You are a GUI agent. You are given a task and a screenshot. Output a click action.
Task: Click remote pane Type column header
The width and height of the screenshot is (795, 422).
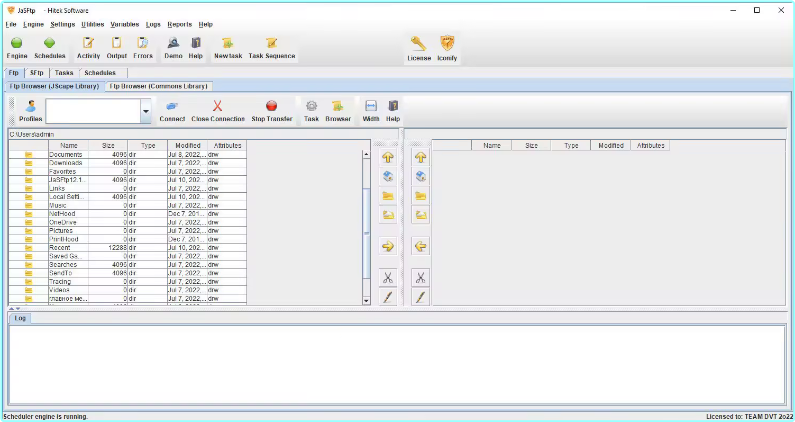571,146
